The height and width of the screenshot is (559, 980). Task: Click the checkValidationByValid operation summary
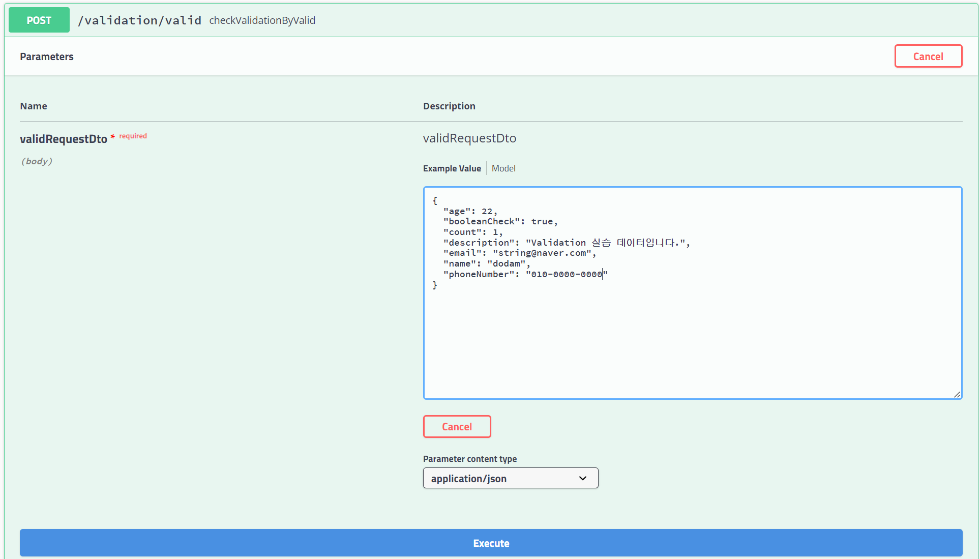click(262, 20)
